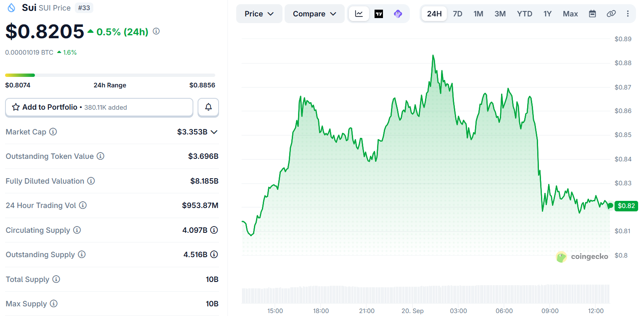The image size is (644, 316).
Task: Click the $8.185B valuation value
Action: click(x=204, y=181)
